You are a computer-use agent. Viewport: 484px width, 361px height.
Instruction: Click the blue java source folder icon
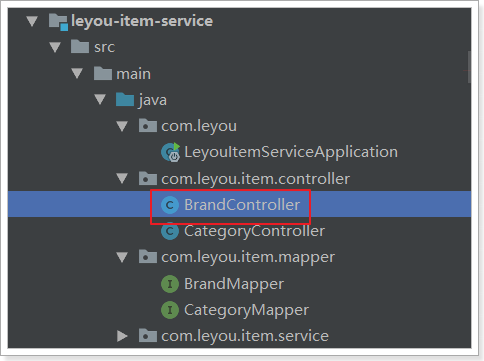point(125,100)
